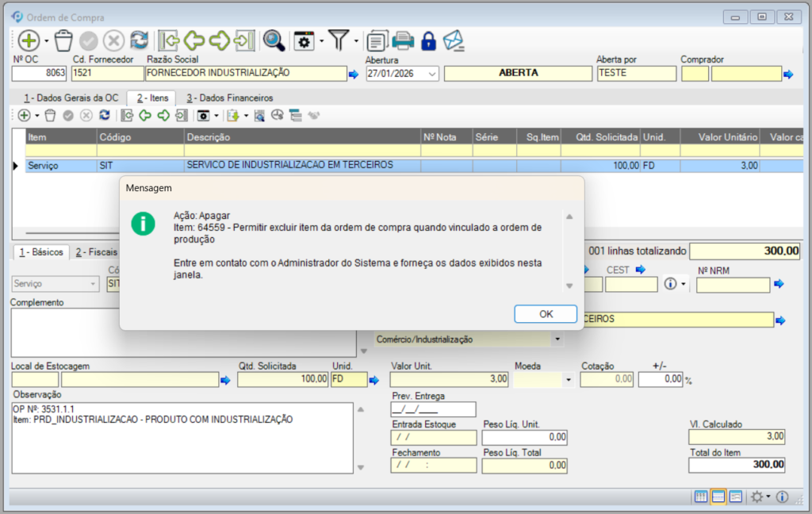Viewport: 812px width, 514px height.
Task: Click the blue padlock icon
Action: pos(428,40)
